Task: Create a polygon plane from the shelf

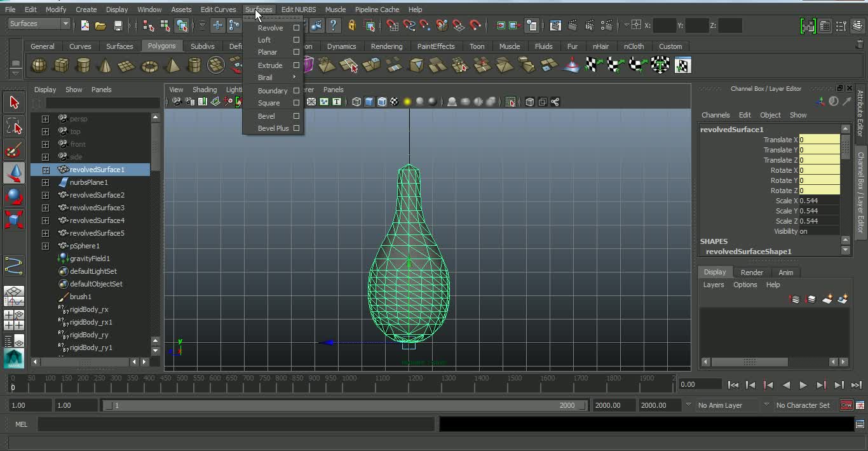Action: tap(126, 65)
